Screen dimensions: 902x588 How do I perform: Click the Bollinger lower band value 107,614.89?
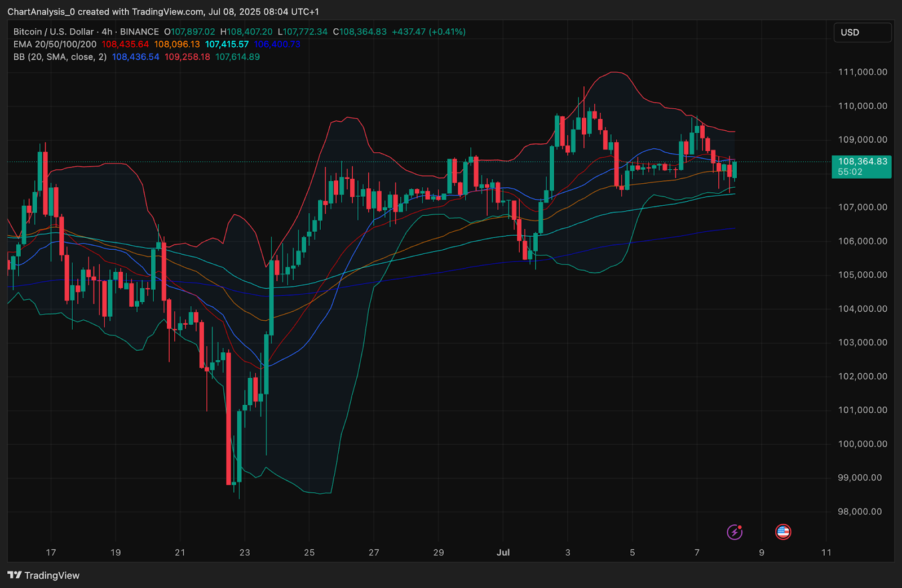coord(237,57)
